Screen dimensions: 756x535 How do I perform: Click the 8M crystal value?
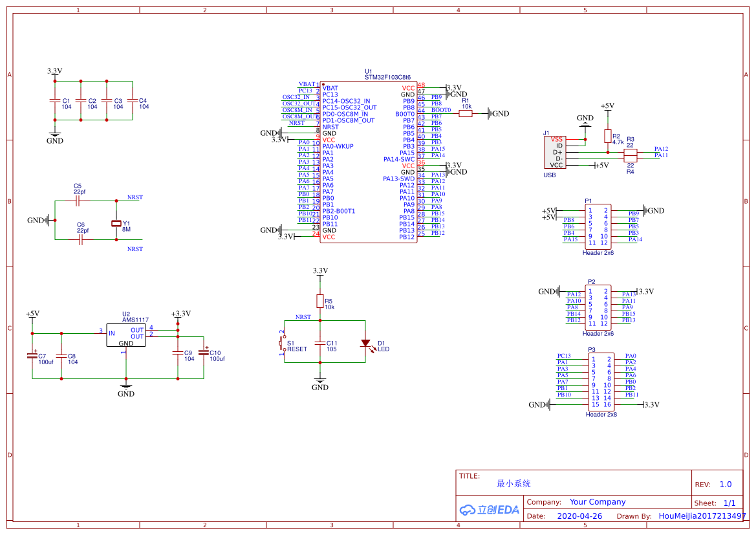pyautogui.click(x=126, y=230)
